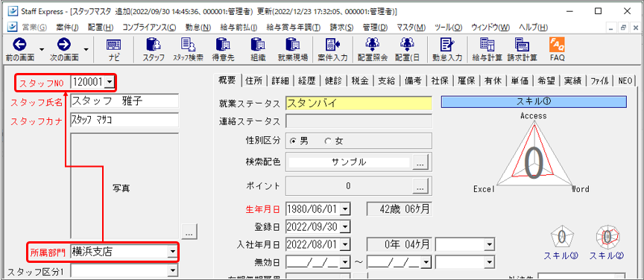
Task: Open the 配置(日 daily placement icon
Action: tap(407, 50)
